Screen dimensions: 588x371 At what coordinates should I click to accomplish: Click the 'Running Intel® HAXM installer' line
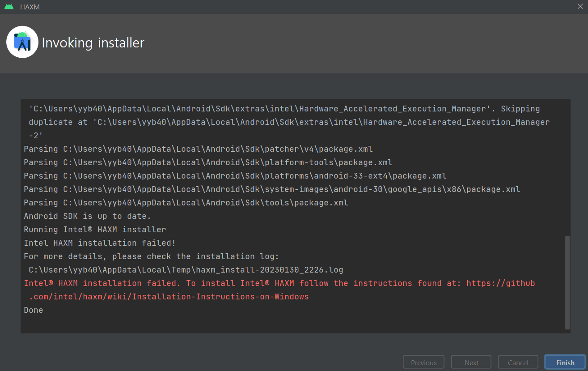[x=95, y=230]
